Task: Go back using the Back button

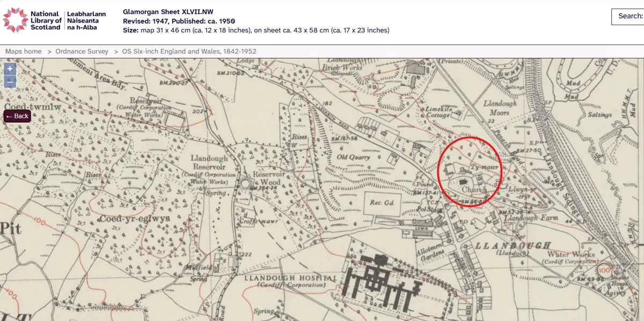Action: click(18, 116)
